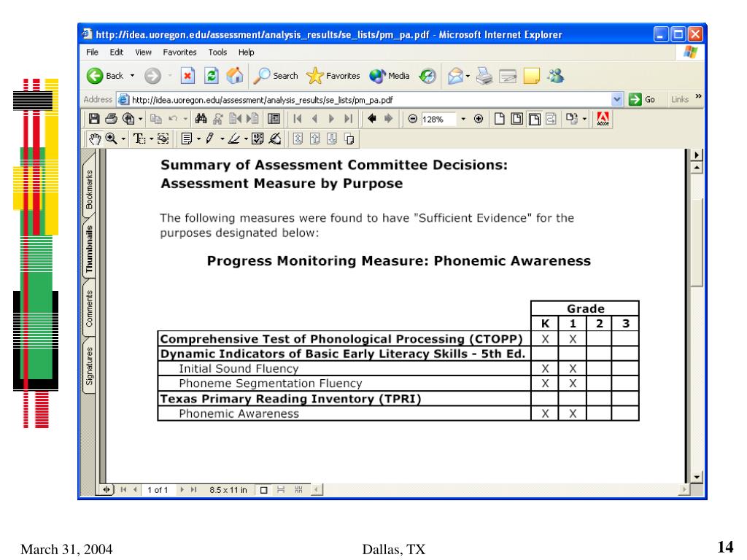Viewport: 747px width, 560px height.
Task: Open the address bar dropdown
Action: click(617, 99)
